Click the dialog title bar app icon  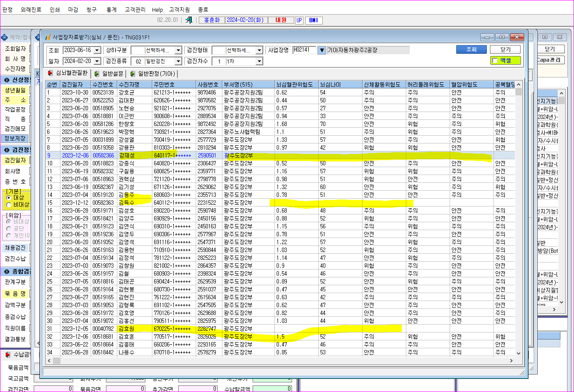[x=48, y=37]
